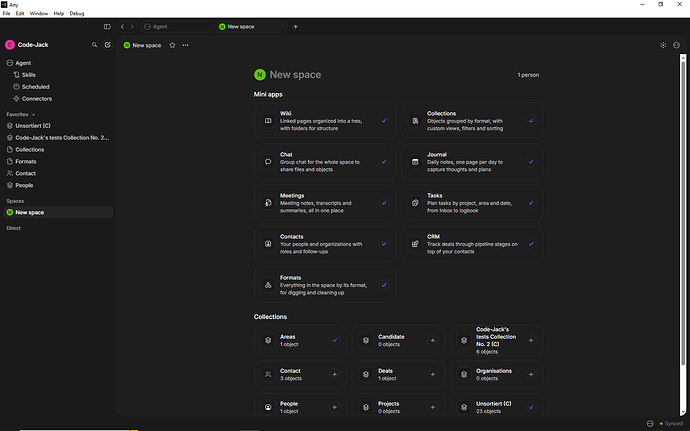Image resolution: width=690 pixels, height=431 pixels.
Task: Toggle the Formats mini app checkmark
Action: (384, 285)
